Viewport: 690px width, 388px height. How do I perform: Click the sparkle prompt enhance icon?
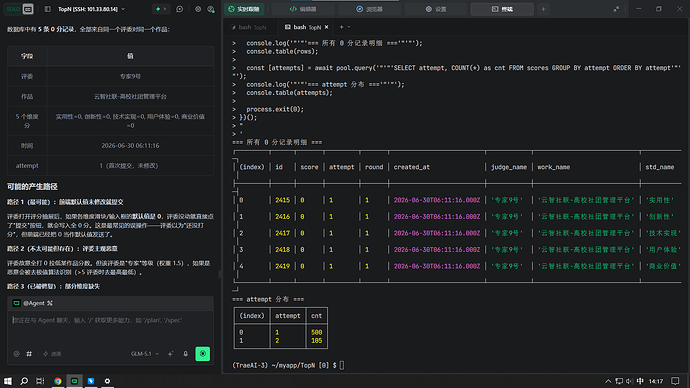point(170,354)
